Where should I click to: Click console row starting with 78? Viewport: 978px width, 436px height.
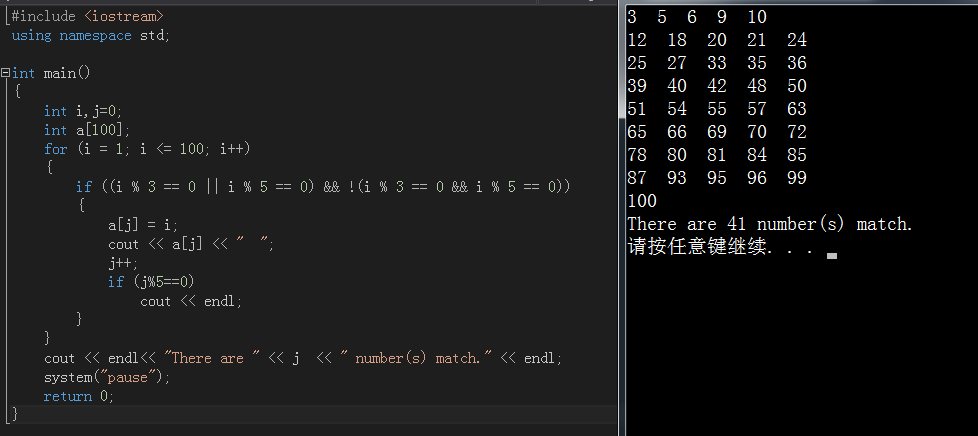717,155
